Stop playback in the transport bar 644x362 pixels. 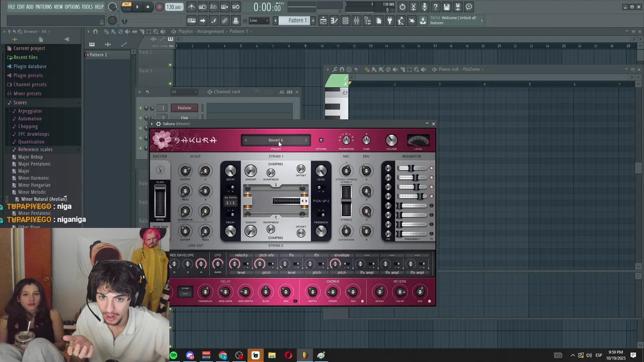pos(147,7)
